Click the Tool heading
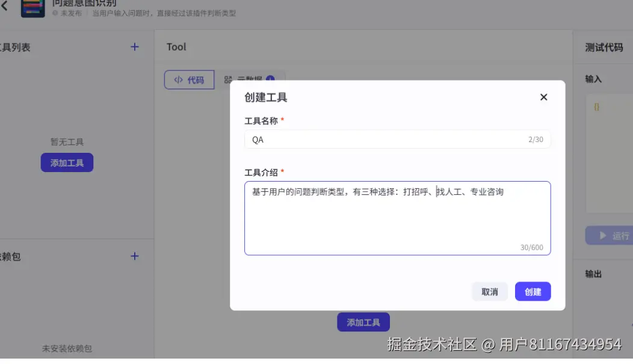Screen dimensions: 633x364 176,47
